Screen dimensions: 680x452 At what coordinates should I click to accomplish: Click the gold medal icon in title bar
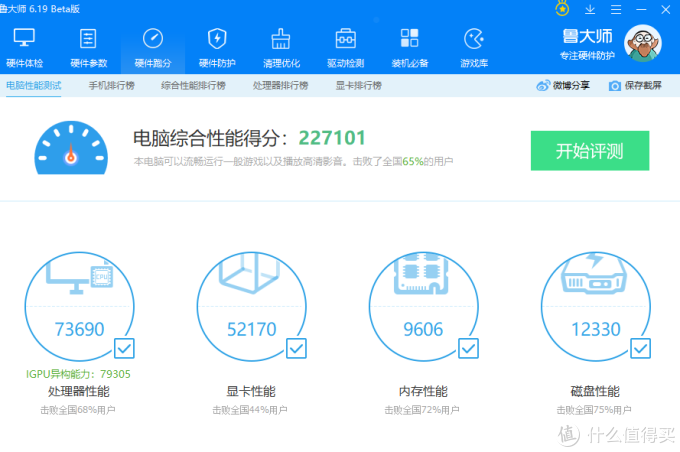(x=562, y=9)
